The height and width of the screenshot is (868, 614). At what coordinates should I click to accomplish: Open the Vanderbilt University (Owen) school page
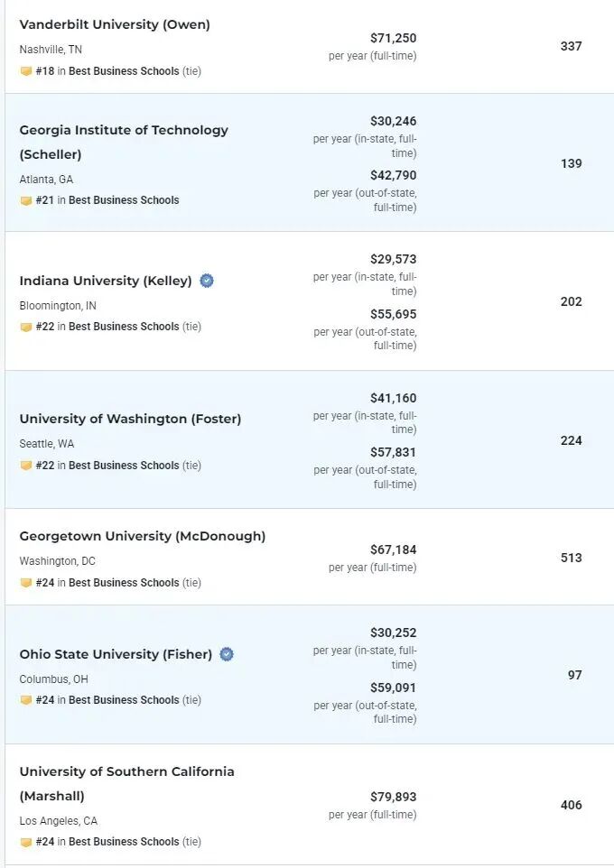pyautogui.click(x=115, y=25)
